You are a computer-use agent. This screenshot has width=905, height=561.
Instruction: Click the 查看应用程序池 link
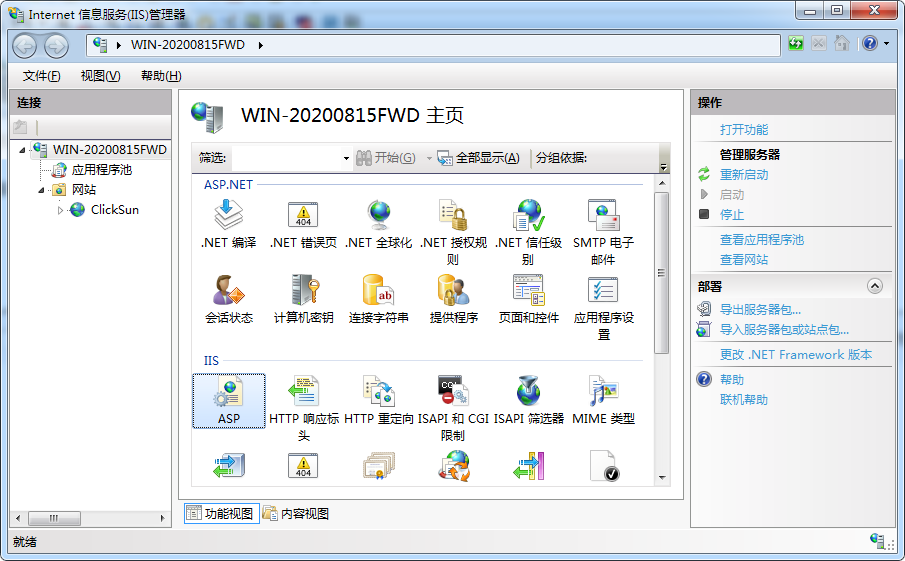[761, 240]
